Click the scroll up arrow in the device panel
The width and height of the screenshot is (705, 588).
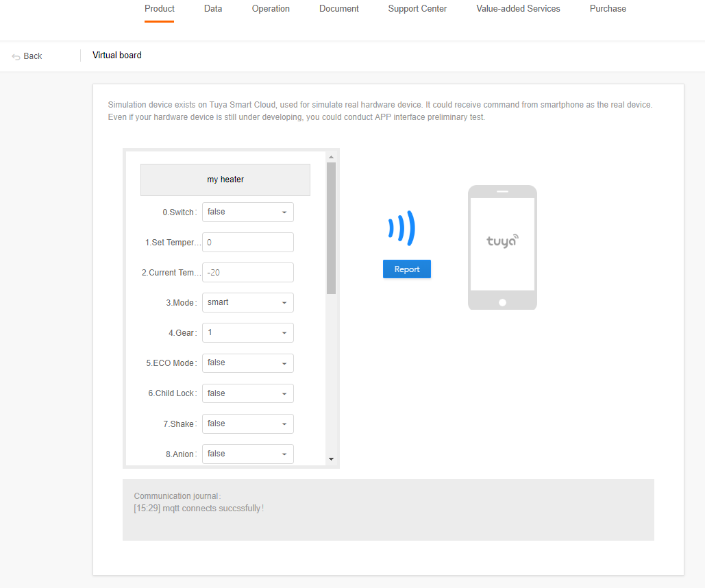coord(331,157)
